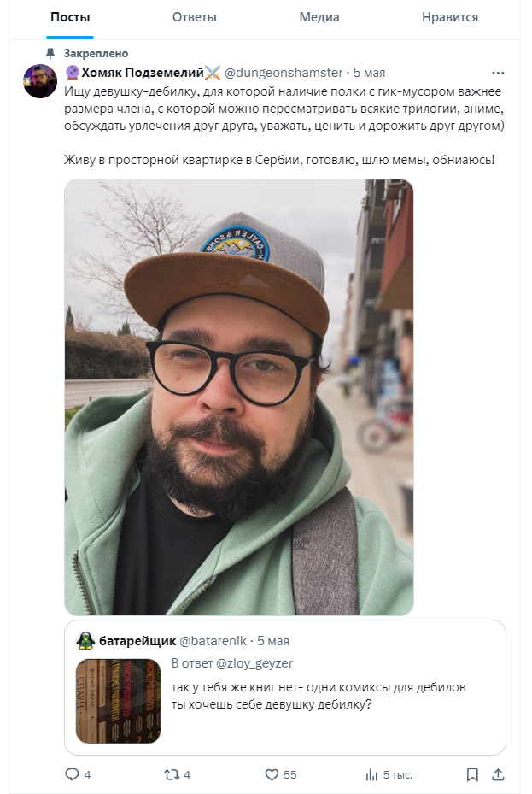Open the батарейщик quoted author name
The width and height of the screenshot is (532, 794).
pyautogui.click(x=137, y=641)
